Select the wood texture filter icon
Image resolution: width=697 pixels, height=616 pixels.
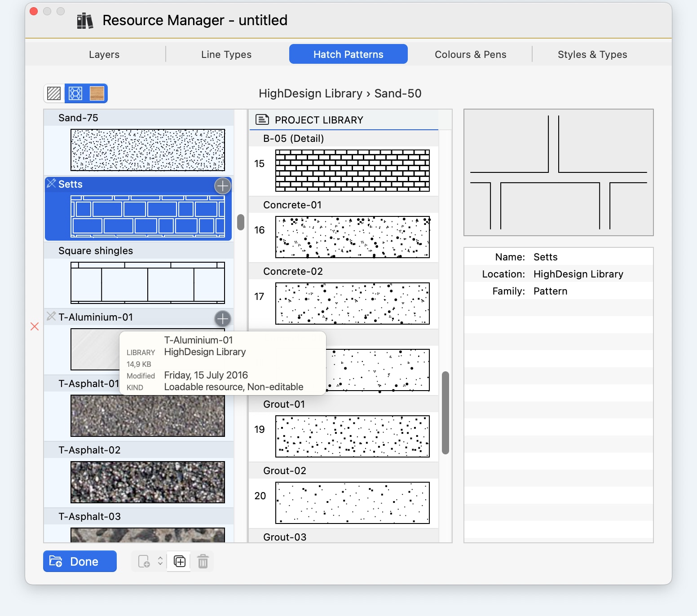pos(97,93)
